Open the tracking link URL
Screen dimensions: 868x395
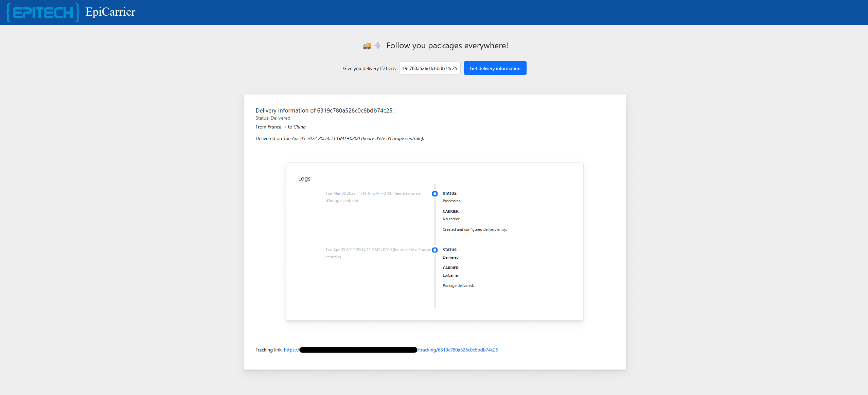[458, 350]
